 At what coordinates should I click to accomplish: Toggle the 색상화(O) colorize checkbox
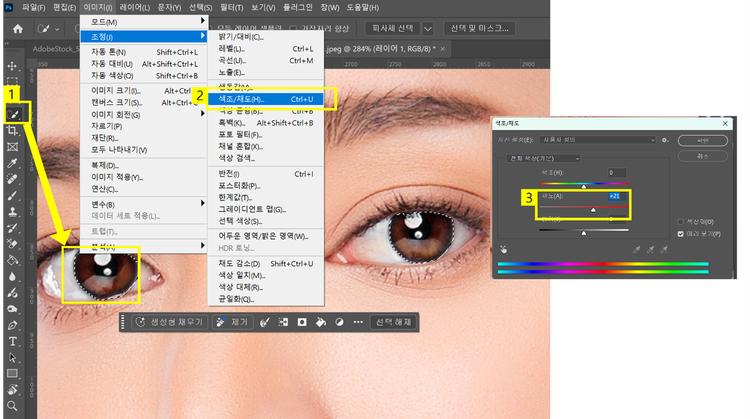pyautogui.click(x=681, y=221)
